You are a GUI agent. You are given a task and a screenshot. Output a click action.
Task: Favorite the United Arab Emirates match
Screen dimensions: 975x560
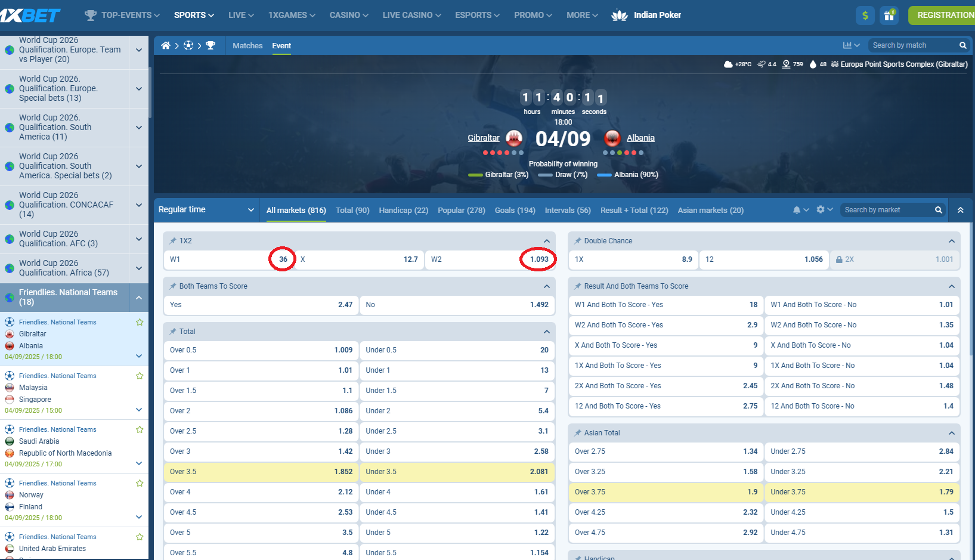click(140, 537)
